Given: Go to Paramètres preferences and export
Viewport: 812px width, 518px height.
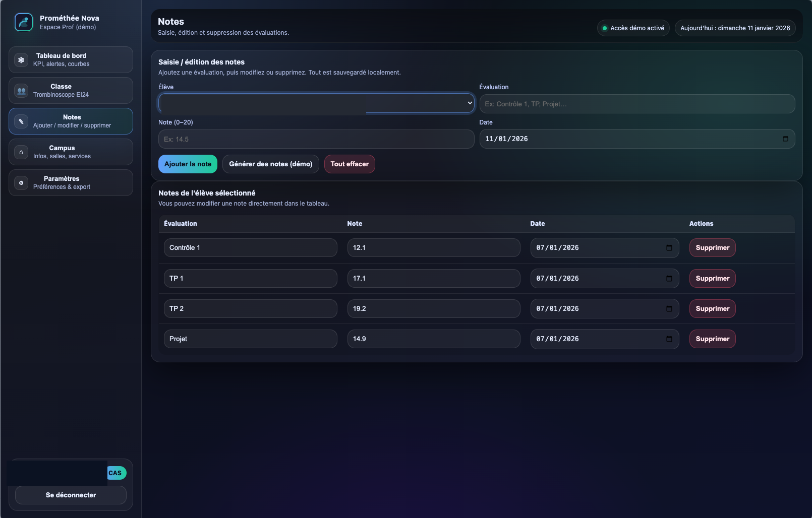Looking at the screenshot, I should 71,183.
